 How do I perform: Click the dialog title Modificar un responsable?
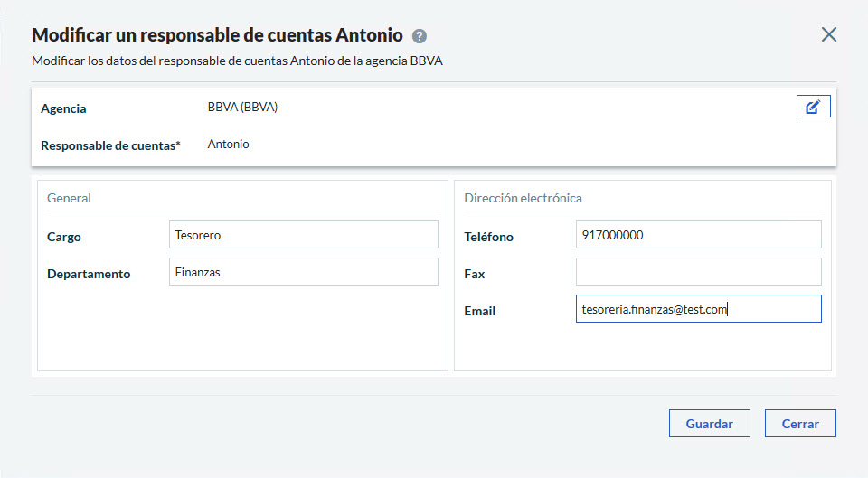tap(217, 35)
